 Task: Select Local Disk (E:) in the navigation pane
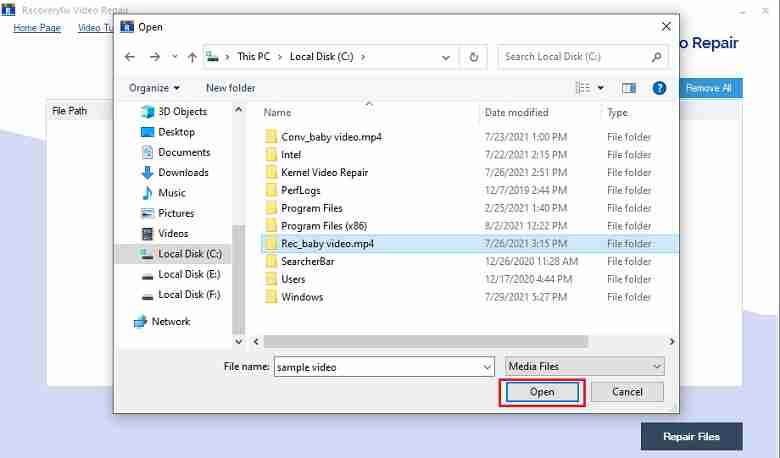189,275
